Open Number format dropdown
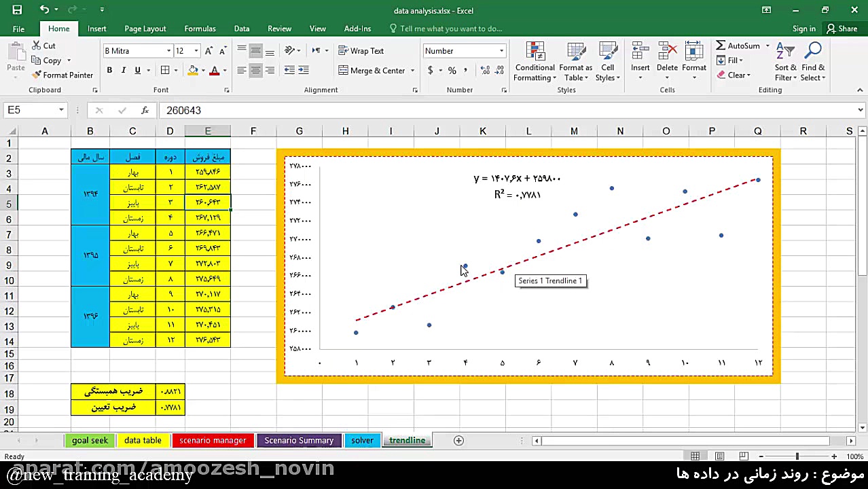 [501, 51]
